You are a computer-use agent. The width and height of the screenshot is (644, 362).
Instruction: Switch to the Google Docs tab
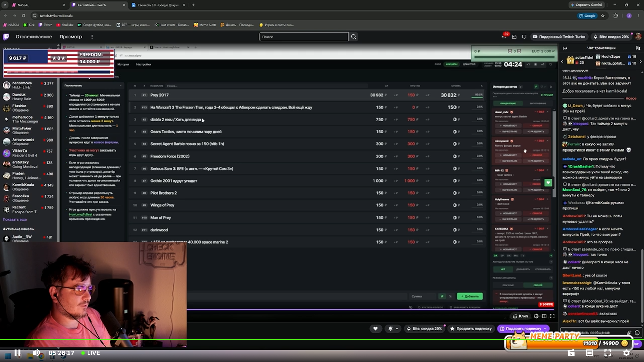(158, 5)
